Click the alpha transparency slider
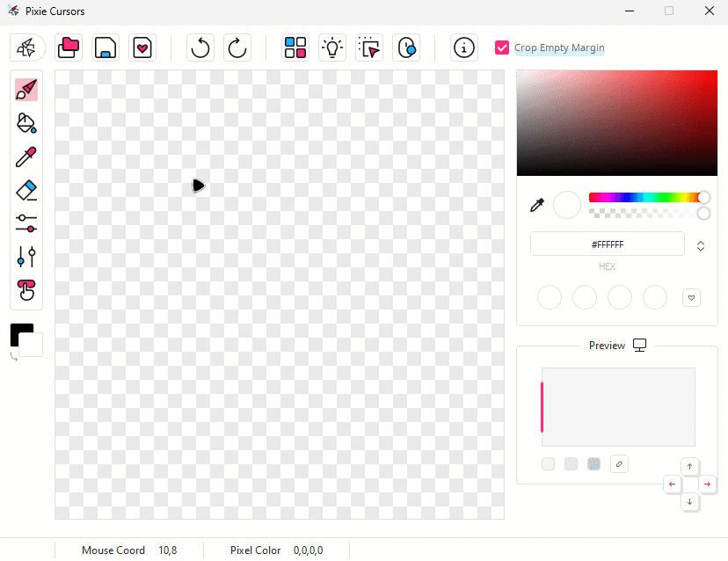 [648, 214]
